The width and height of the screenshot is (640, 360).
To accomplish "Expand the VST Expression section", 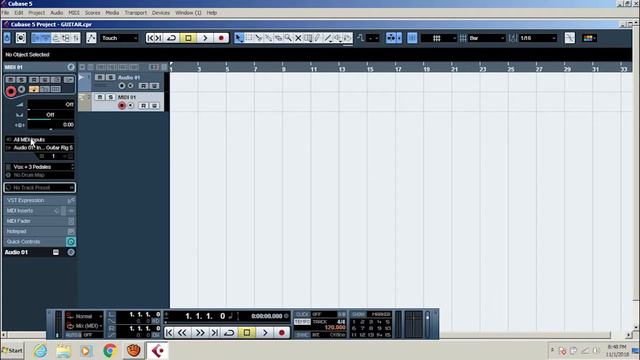I will 40,200.
